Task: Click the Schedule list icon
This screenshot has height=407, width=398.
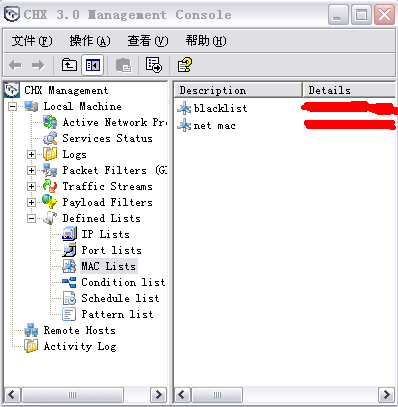Action: [x=69, y=298]
